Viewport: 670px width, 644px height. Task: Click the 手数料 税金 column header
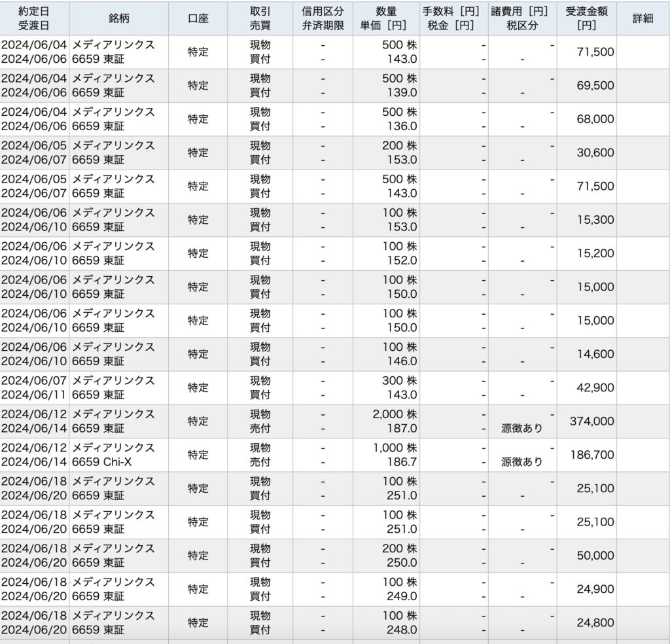[x=454, y=18]
